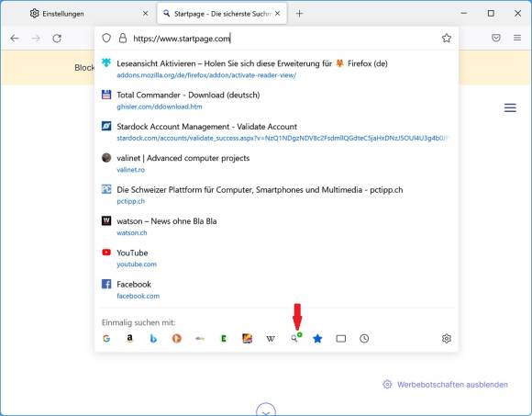532x416 pixels.
Task: Click the site security padlock icon
Action: (x=123, y=38)
